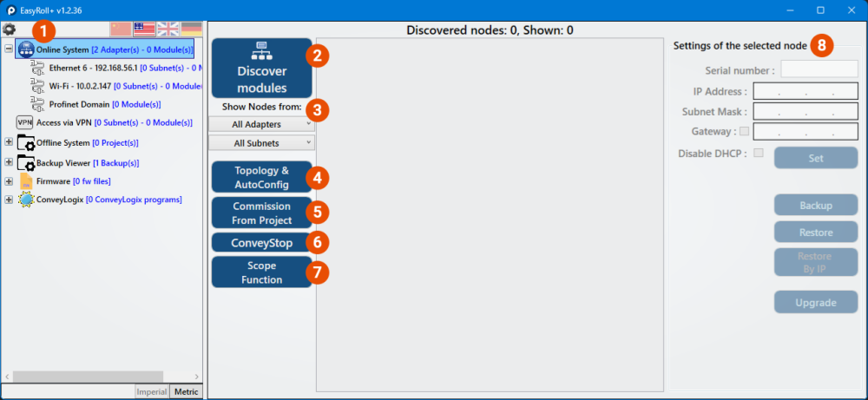The width and height of the screenshot is (868, 400).
Task: Click the Restore By IP button
Action: pos(816,262)
